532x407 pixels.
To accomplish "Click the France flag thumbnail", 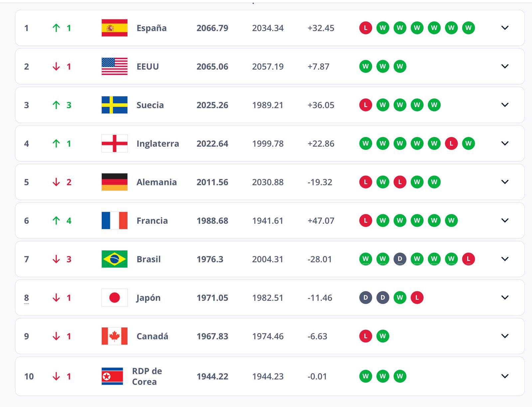I will 114,220.
